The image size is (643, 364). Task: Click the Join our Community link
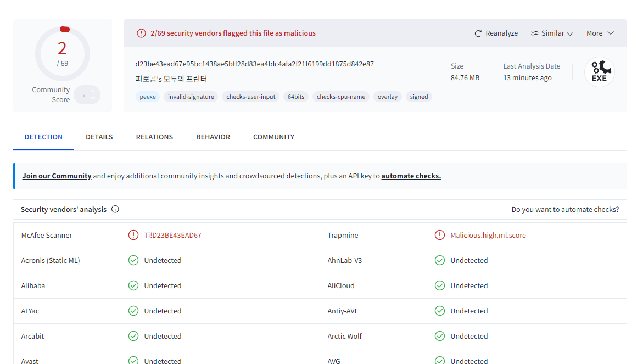point(57,176)
